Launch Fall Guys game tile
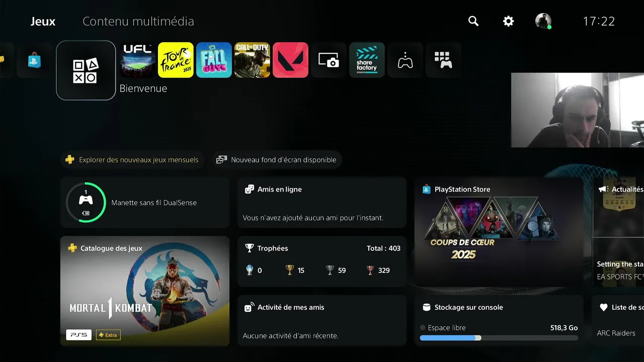The height and width of the screenshot is (362, 644). 214,60
